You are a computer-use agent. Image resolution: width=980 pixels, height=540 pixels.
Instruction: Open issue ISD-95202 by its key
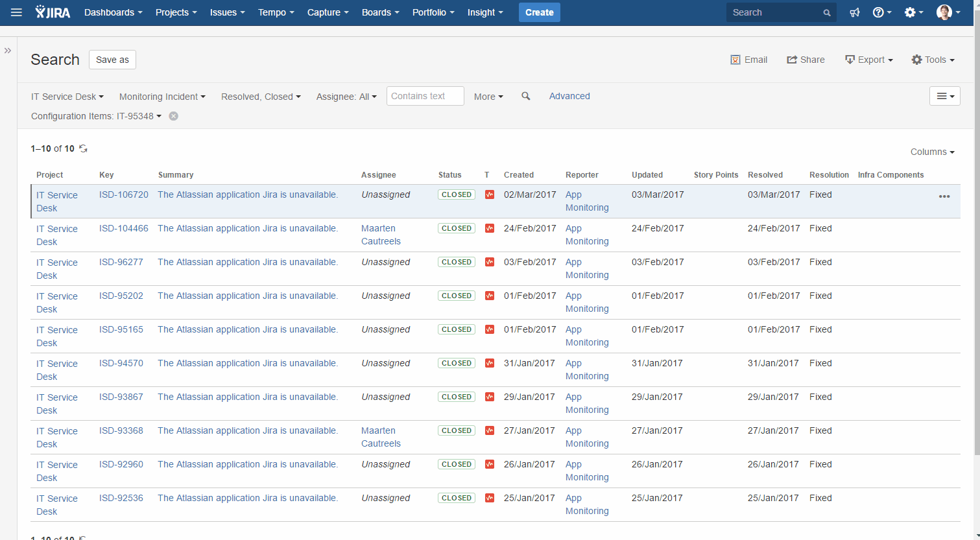coord(121,296)
